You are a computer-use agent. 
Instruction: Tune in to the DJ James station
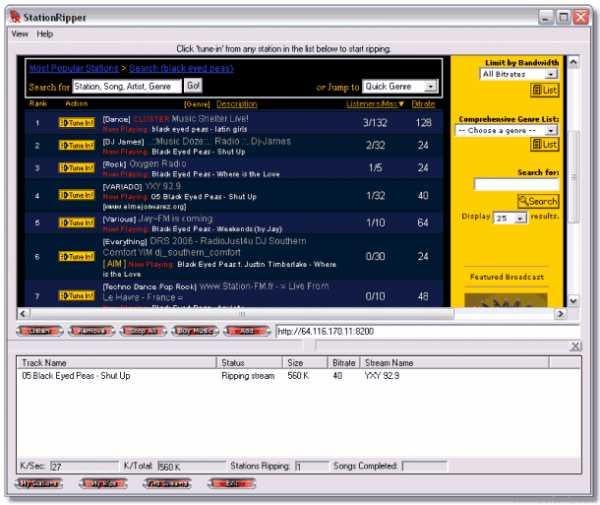(77, 145)
